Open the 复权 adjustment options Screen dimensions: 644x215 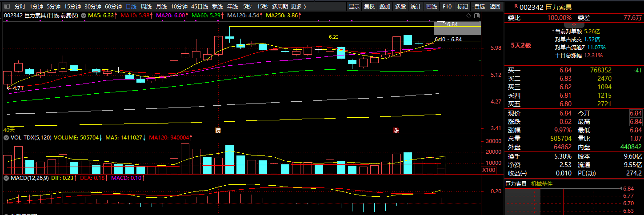369,7
